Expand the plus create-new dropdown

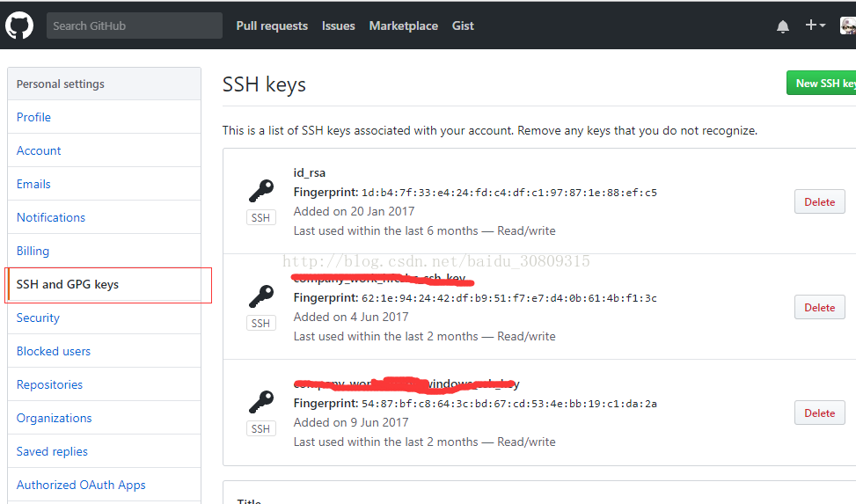pos(815,26)
